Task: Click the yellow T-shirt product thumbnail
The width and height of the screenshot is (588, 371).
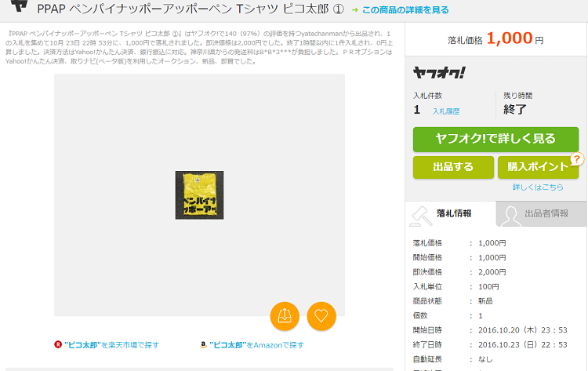Action: [x=199, y=195]
